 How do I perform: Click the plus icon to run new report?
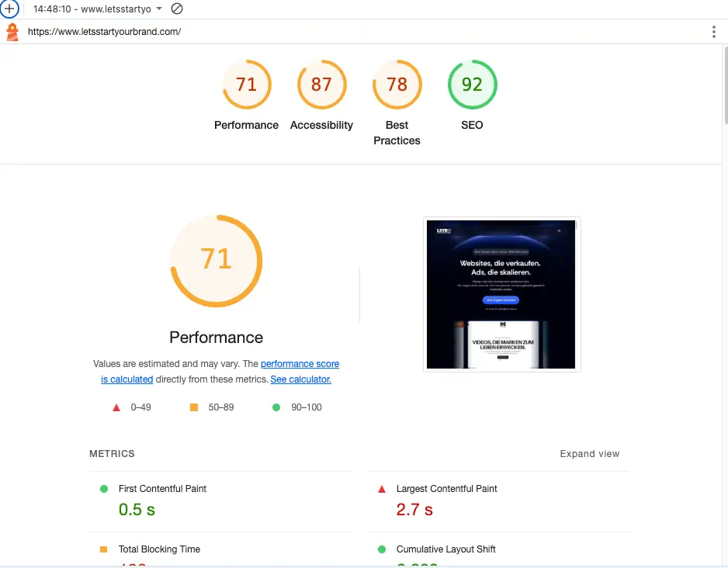point(8,9)
